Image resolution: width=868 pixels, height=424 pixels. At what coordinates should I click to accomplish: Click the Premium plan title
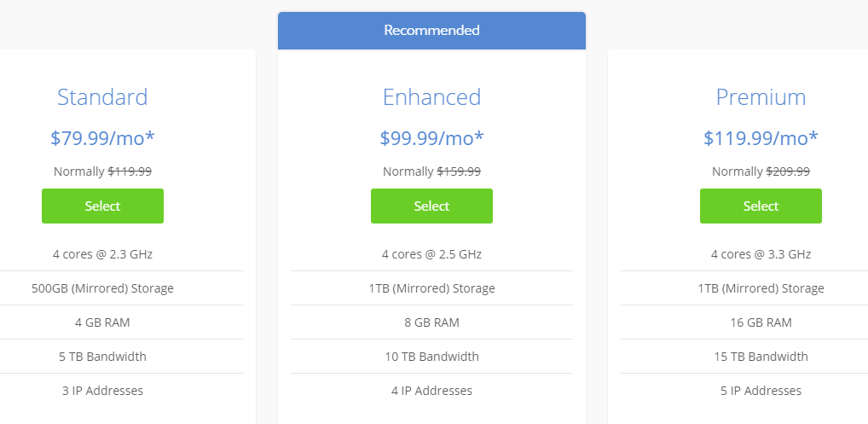761,97
